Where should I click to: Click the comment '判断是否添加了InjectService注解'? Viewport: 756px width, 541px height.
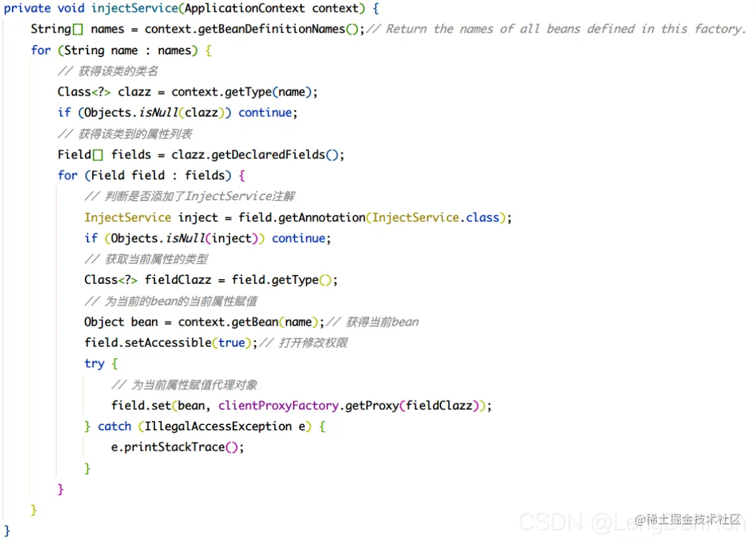190,196
